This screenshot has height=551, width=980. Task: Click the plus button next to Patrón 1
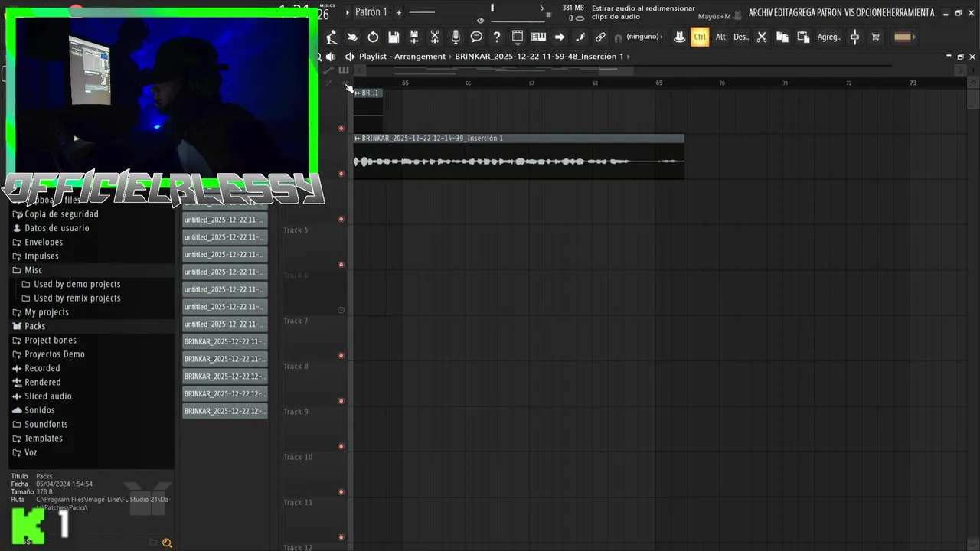tap(399, 12)
